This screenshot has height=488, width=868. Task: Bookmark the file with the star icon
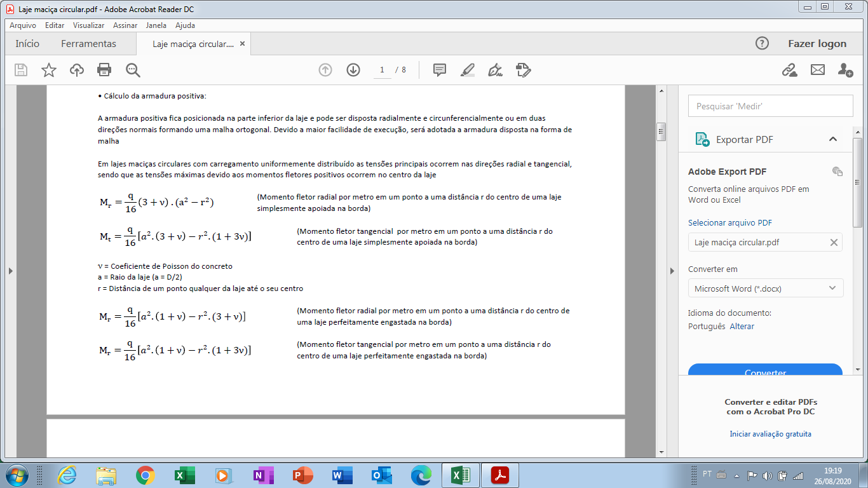pyautogui.click(x=49, y=70)
